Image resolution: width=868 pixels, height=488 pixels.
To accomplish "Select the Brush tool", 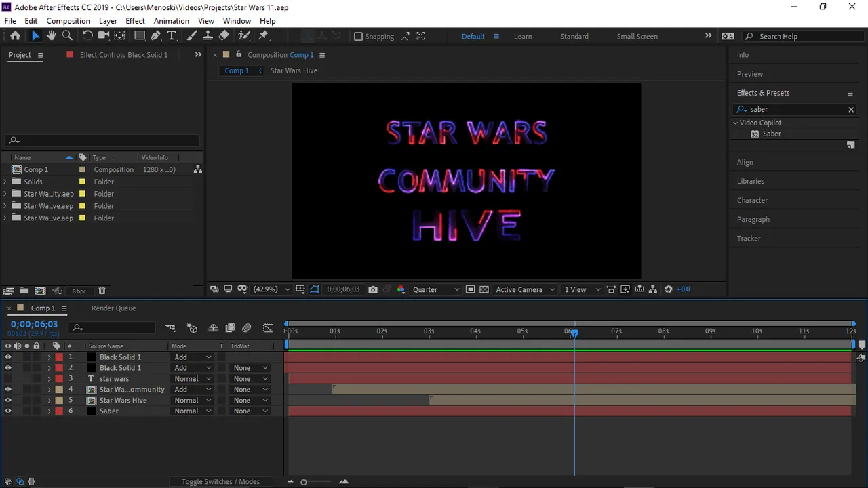I will 192,36.
